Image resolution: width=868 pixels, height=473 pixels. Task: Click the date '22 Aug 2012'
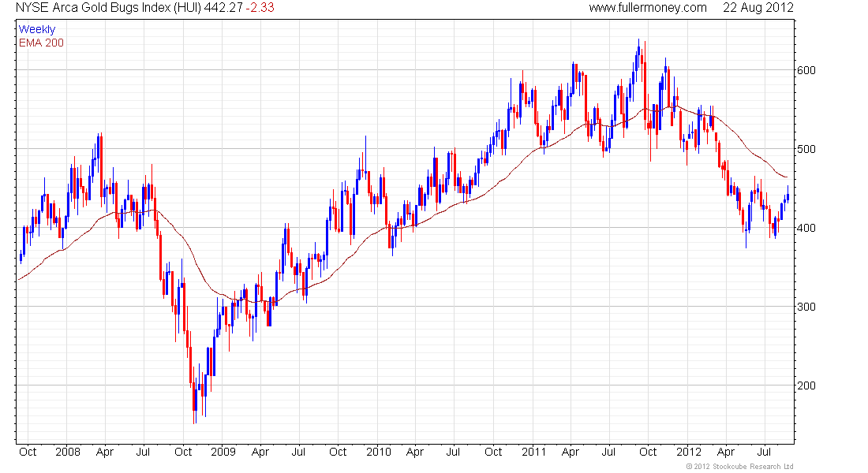click(758, 8)
